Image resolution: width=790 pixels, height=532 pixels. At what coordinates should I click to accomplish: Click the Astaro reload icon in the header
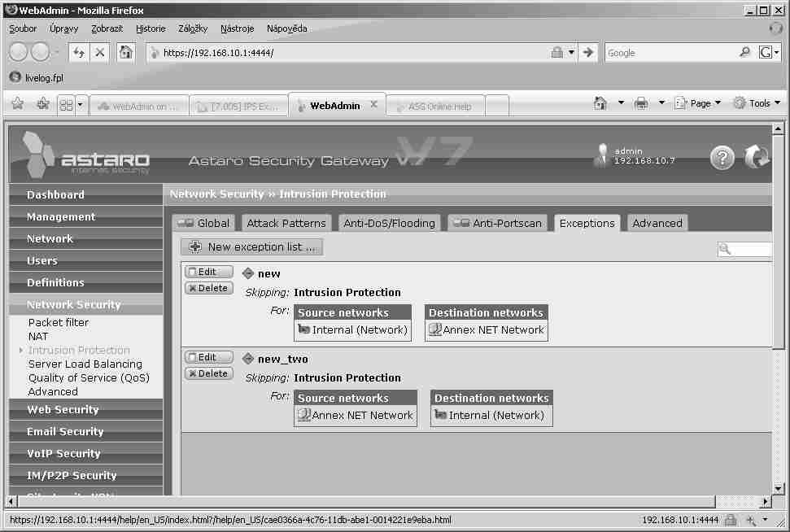pos(757,157)
